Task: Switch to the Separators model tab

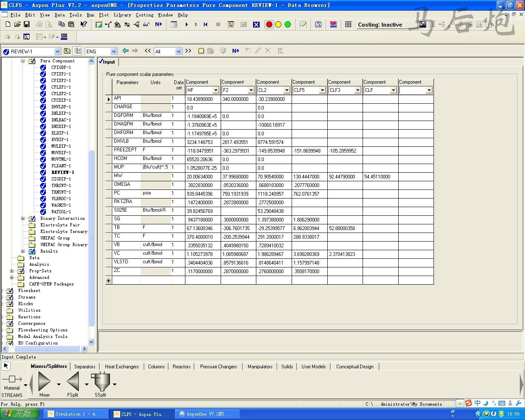Action: (x=85, y=367)
